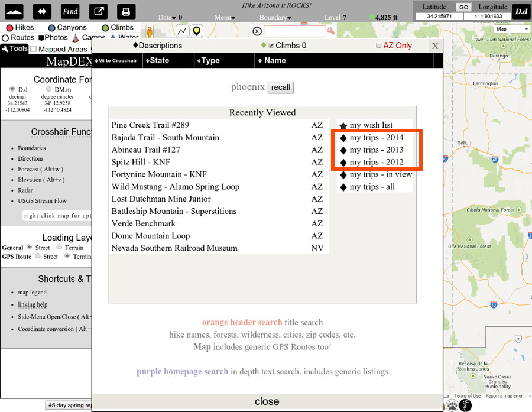Screen dimensions: 532x412
Task: Check the Mapped Areas checkbox
Action: click(34, 49)
